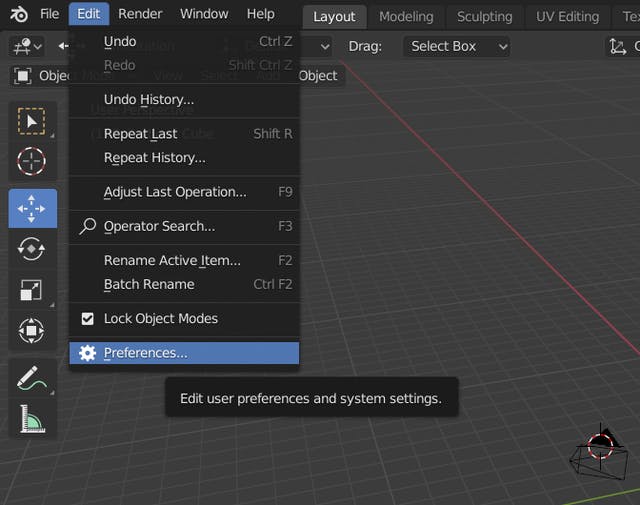Open Preferences from Edit menu
The height and width of the screenshot is (505, 640).
coord(184,353)
